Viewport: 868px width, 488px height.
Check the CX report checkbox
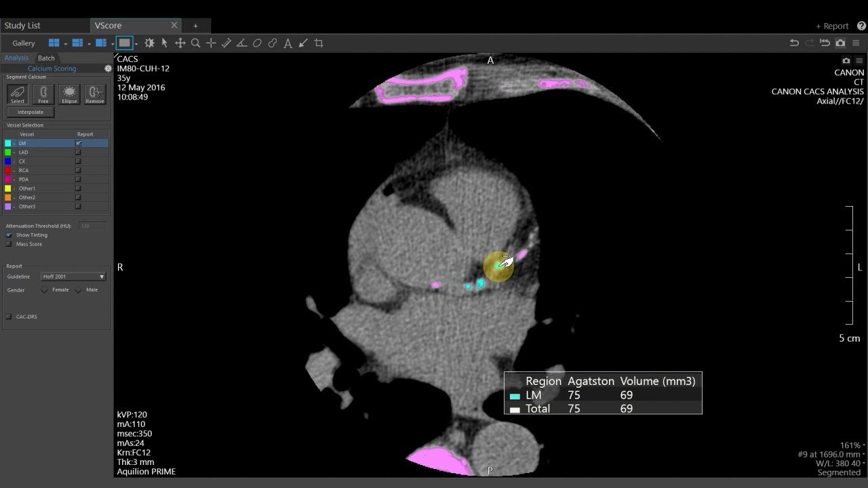click(79, 161)
